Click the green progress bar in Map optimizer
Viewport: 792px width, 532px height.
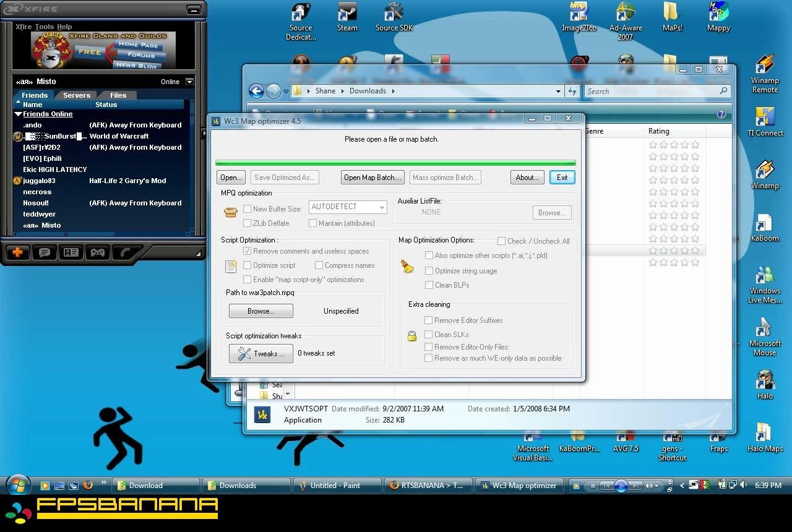click(x=395, y=163)
